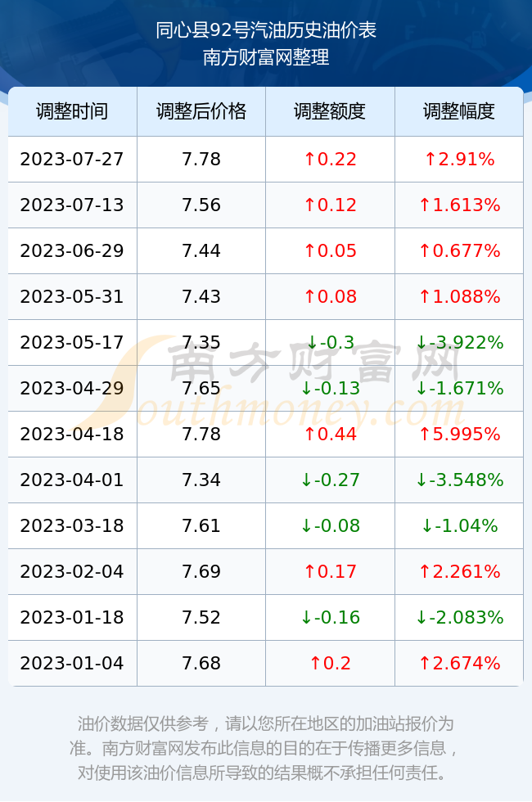Click the 南方财富网整理 subtitle text
This screenshot has width=532, height=802.
click(x=266, y=56)
